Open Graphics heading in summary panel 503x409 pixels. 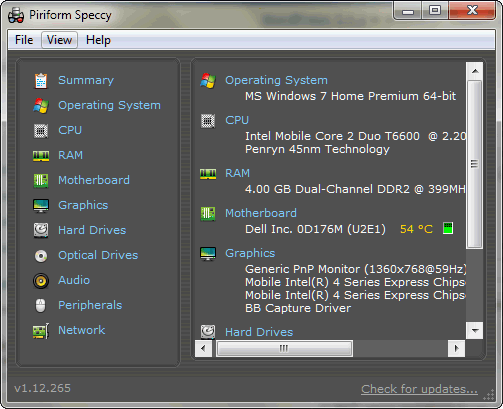pyautogui.click(x=250, y=253)
